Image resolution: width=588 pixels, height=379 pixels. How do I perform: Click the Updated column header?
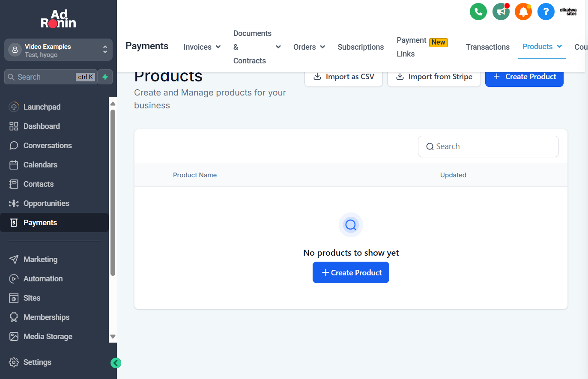(x=453, y=175)
